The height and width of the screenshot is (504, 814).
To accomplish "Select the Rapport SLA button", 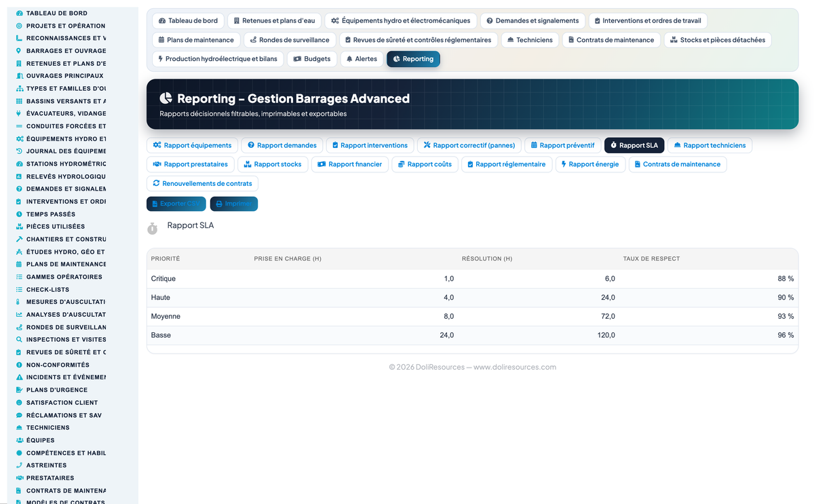I will [x=634, y=145].
